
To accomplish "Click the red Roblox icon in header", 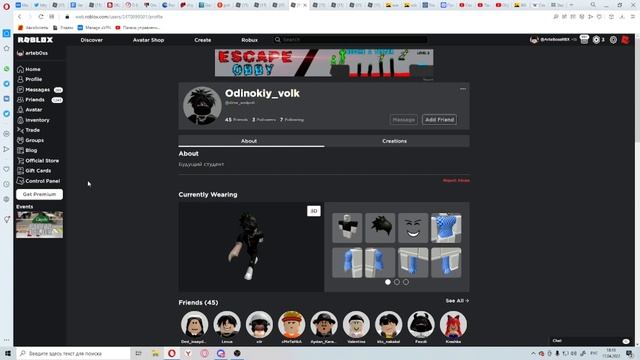I will [x=625, y=40].
